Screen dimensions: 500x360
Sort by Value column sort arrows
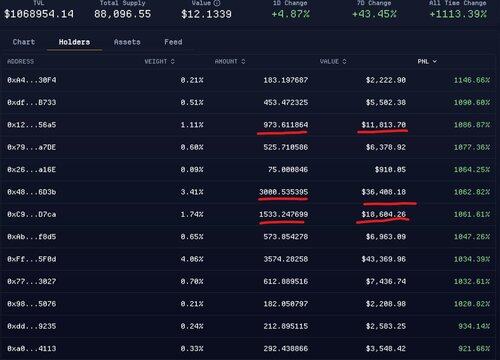(344, 61)
